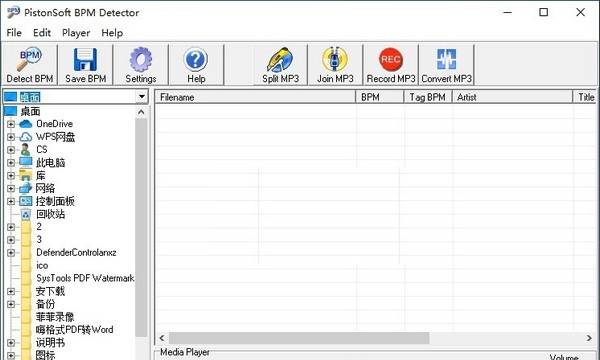
Task: Select the 图标 folder
Action: [46, 355]
